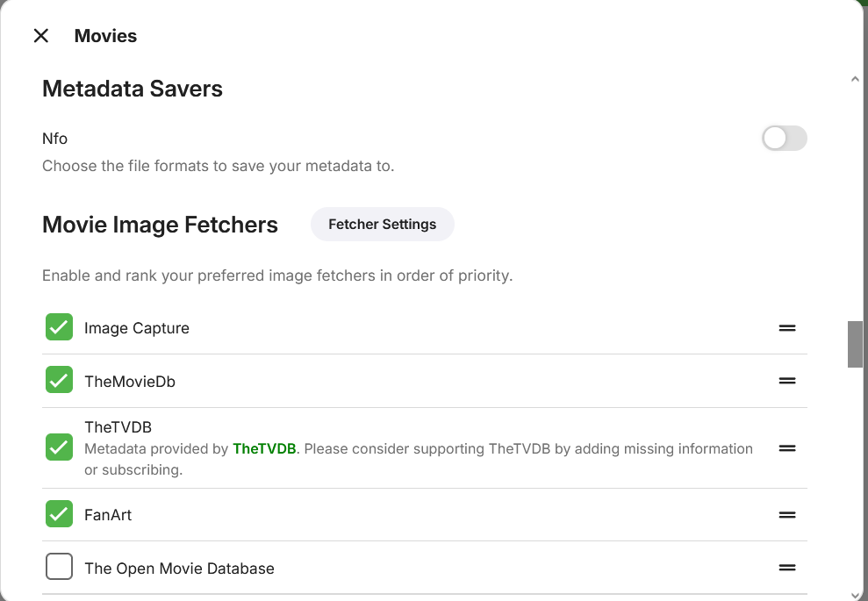Click the vertical scrollbar thumb
The width and height of the screenshot is (868, 601).
(x=855, y=344)
